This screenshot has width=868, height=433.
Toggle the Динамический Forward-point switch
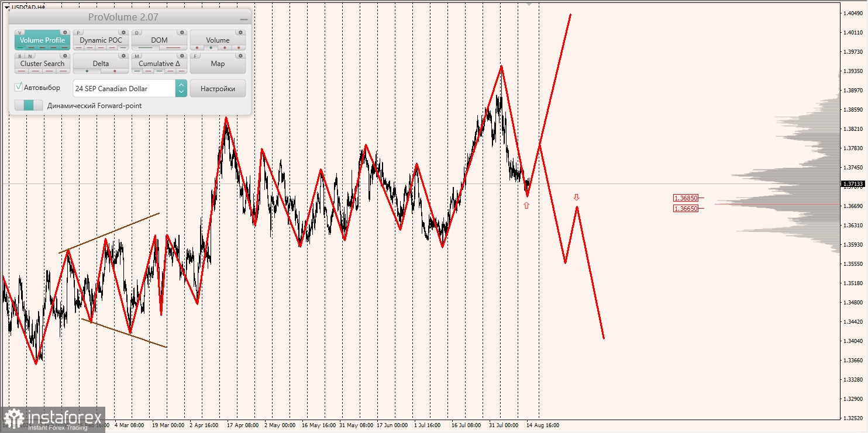click(x=29, y=105)
